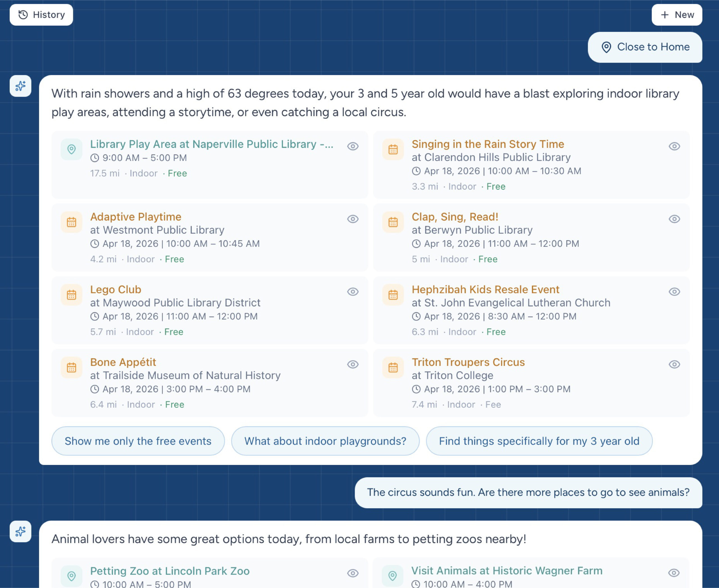Click calendar icon for Hephzibah Kids Resale Event
This screenshot has width=719, height=588.
[x=393, y=295]
